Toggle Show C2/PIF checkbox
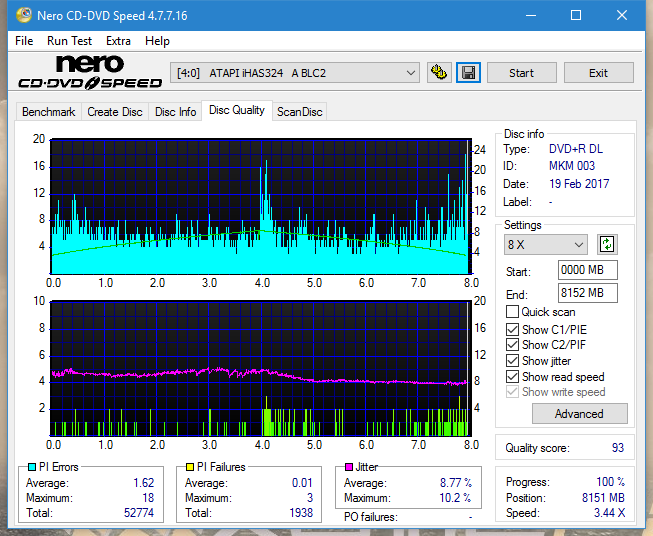The width and height of the screenshot is (653, 536). (x=512, y=345)
